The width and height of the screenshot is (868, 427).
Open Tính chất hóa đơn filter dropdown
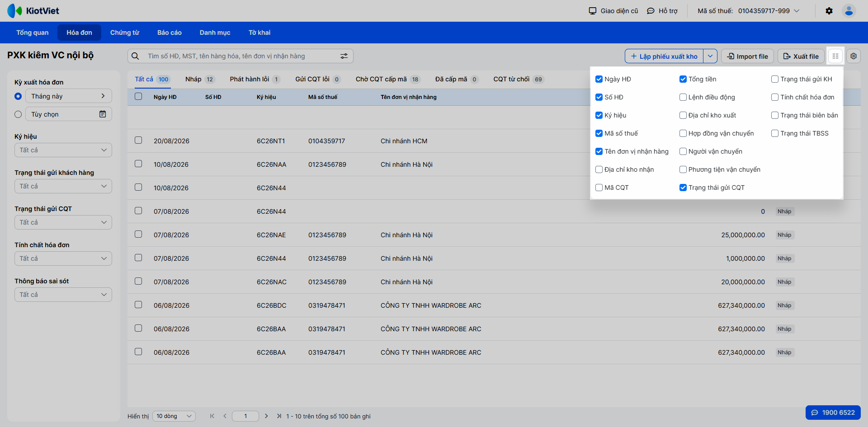pyautogui.click(x=63, y=258)
